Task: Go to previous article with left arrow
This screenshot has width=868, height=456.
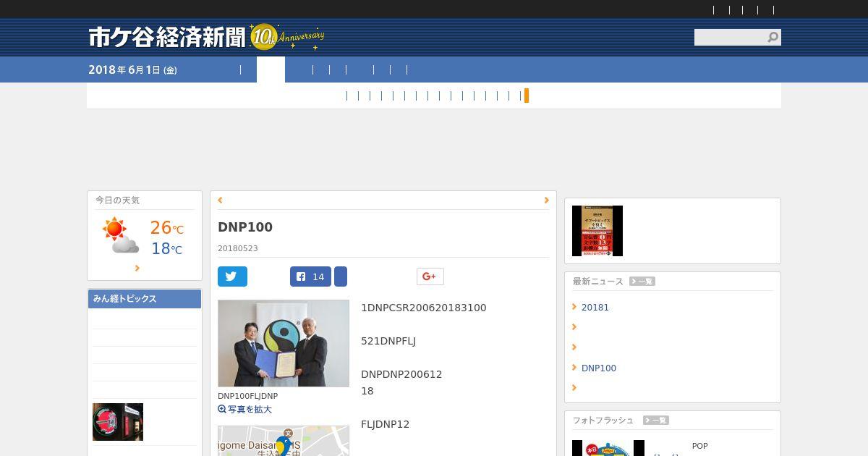Action: click(x=220, y=200)
